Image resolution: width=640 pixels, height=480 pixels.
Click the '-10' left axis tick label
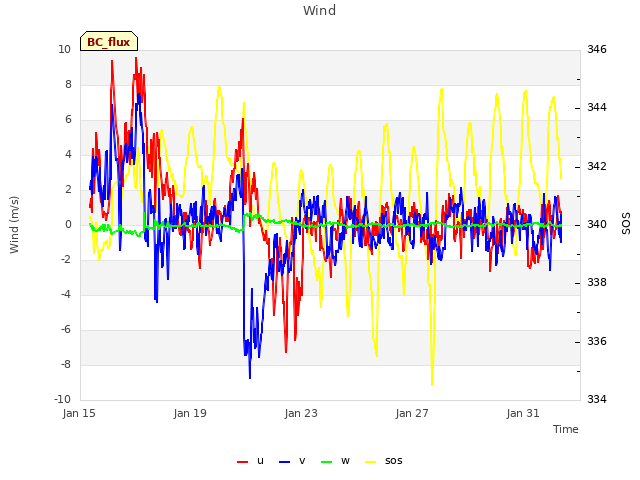(x=62, y=399)
